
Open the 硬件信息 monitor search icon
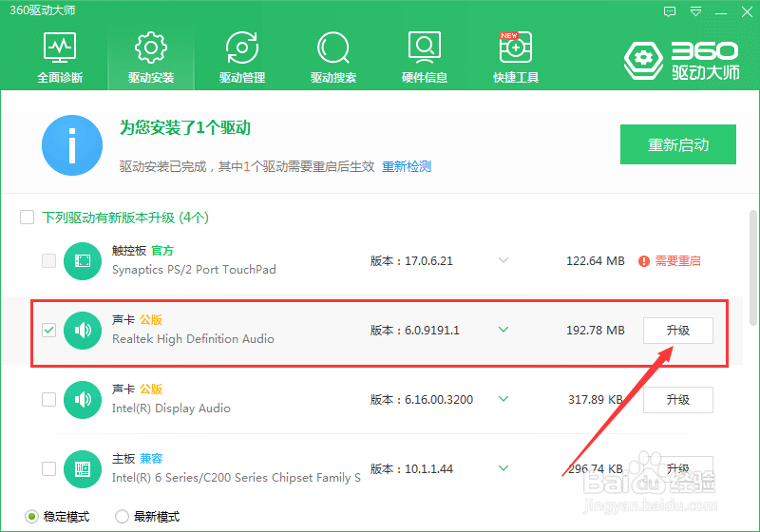(425, 47)
